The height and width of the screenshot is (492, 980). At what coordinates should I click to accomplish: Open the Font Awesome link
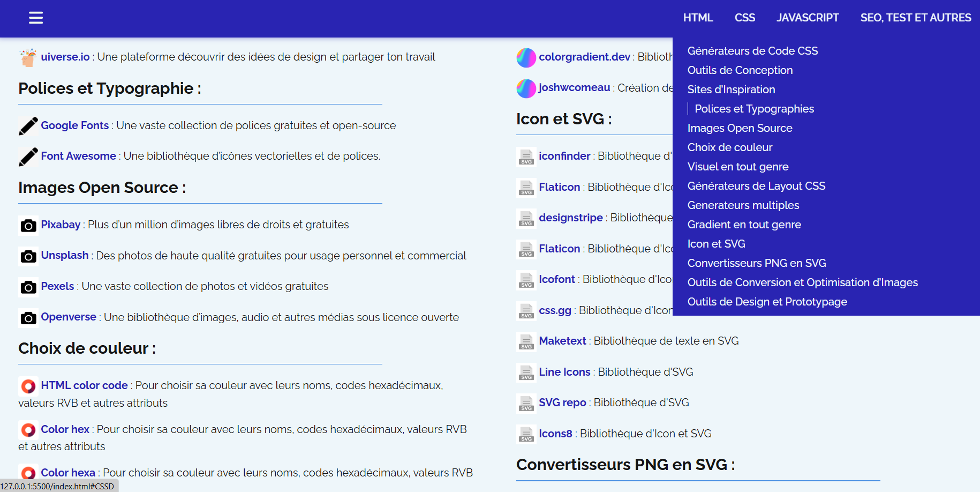[79, 156]
